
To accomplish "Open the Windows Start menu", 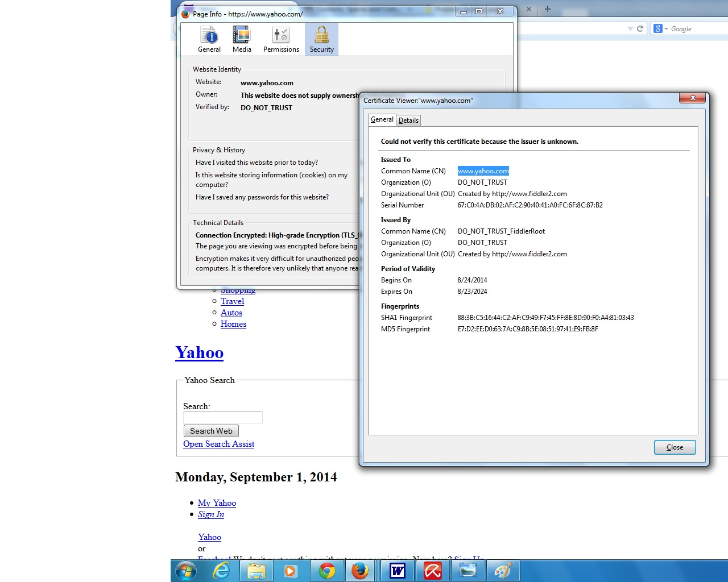I will (x=186, y=571).
